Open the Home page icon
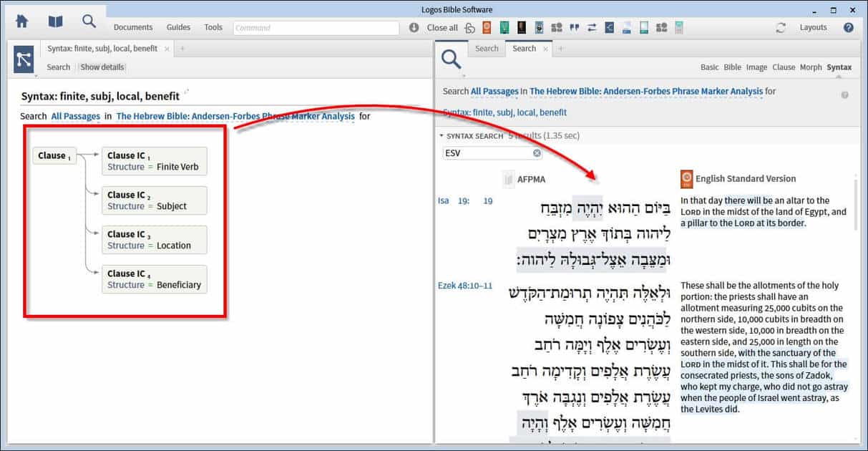 pos(22,21)
